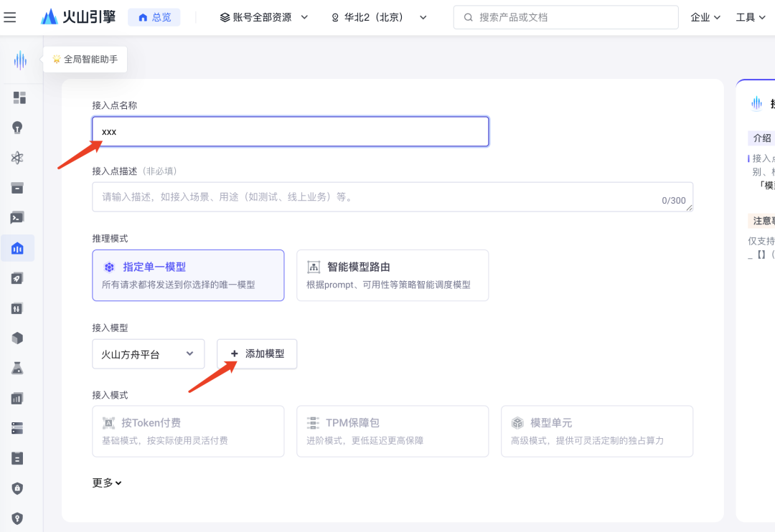
Task: Choose 按Token付费 access mode
Action: pos(188,431)
